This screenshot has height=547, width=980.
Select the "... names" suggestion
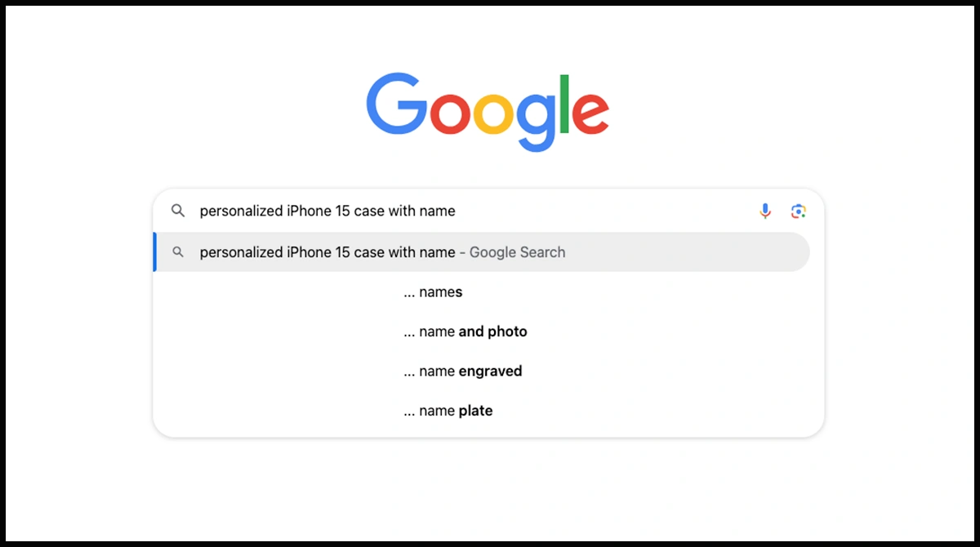[433, 292]
